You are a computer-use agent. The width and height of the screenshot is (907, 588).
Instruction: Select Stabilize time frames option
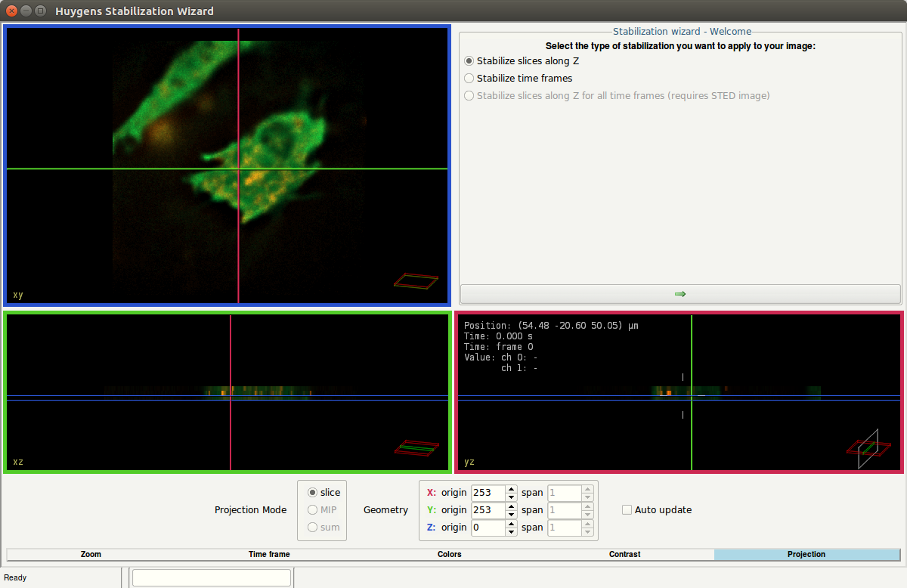tap(469, 79)
